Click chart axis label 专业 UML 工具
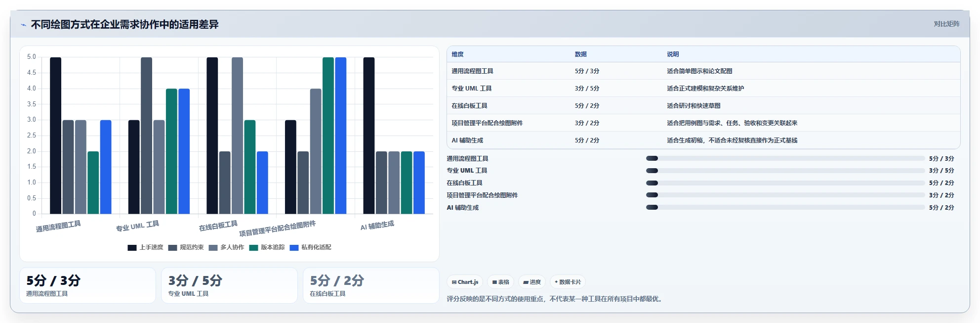Screen dimensions: 980x323 [x=137, y=226]
